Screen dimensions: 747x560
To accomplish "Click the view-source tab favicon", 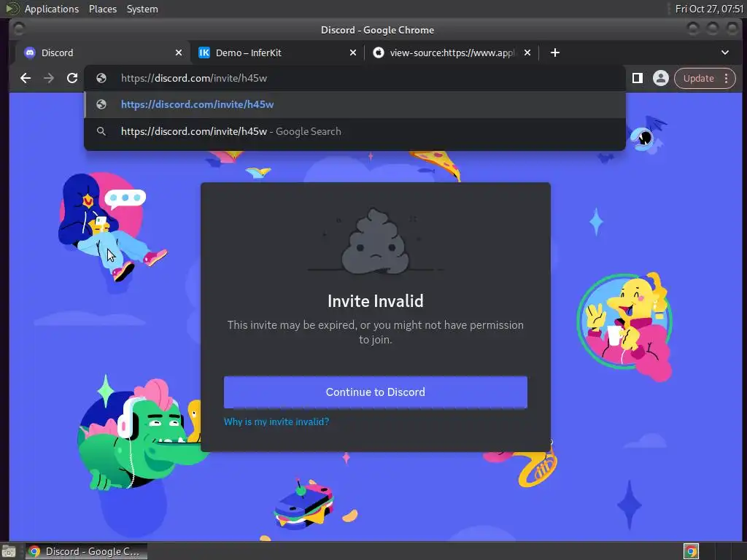I will click(379, 52).
